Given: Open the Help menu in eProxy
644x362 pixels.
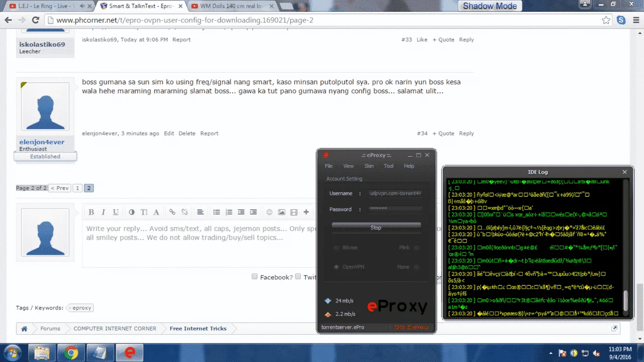Looking at the screenshot, I should tap(409, 166).
